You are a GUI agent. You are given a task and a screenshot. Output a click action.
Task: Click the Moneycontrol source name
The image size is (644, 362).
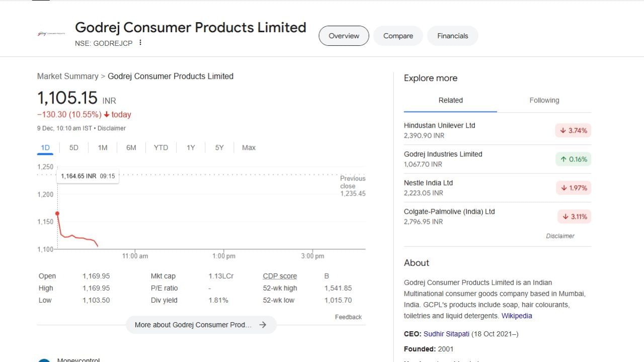[78, 360]
